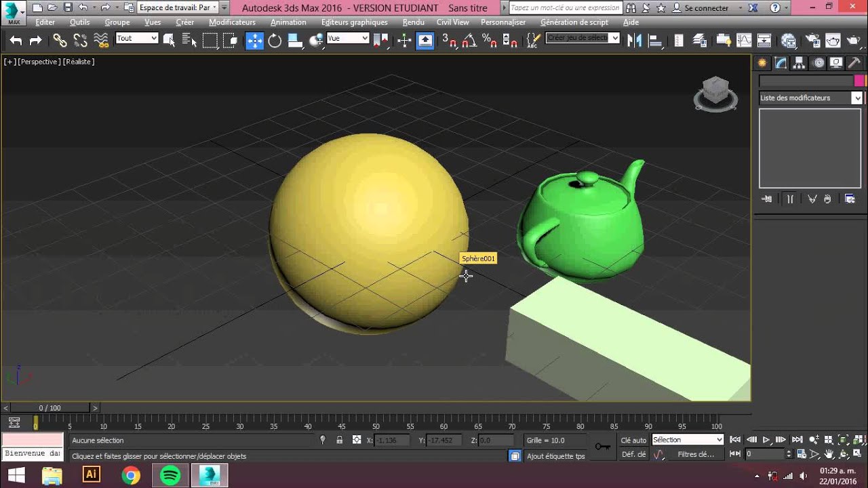Click the 'Déf. clé' button
The width and height of the screenshot is (868, 488).
pyautogui.click(x=634, y=455)
